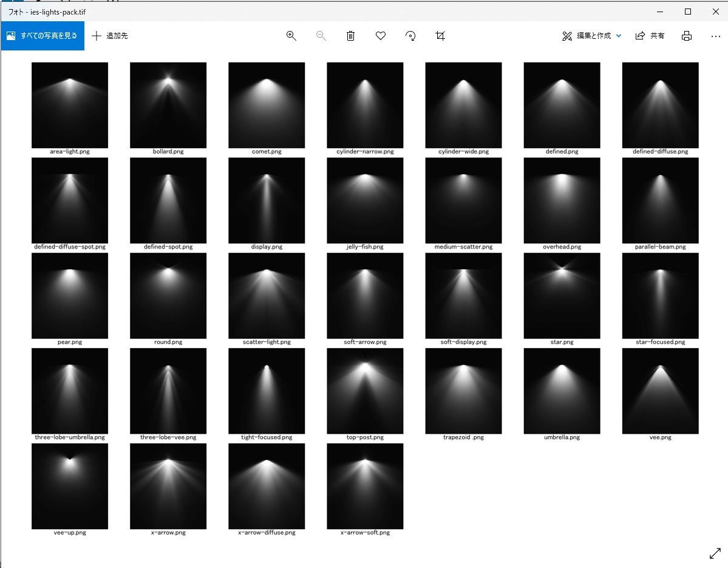Open the 編集と作成 dropdown
Viewport: 728px width, 568px height.
[591, 36]
